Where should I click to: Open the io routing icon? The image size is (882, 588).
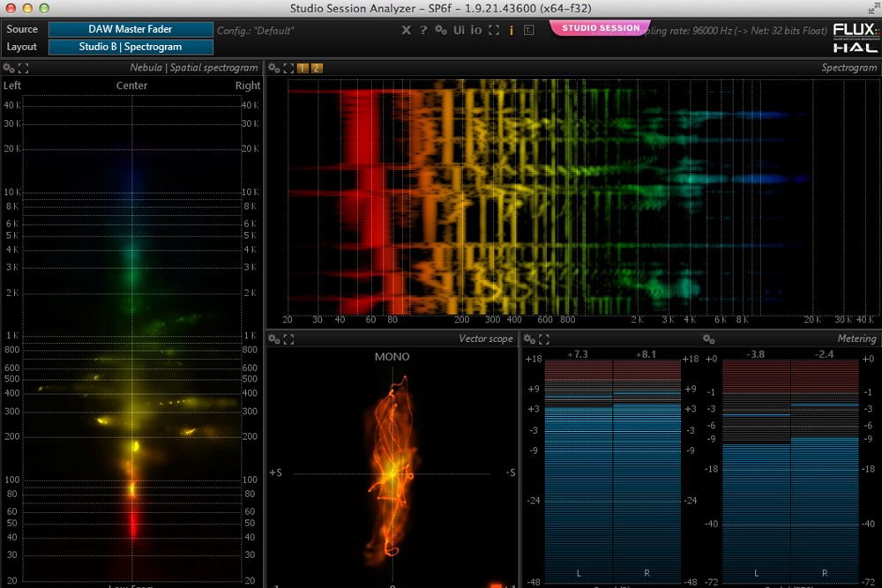[x=476, y=30]
